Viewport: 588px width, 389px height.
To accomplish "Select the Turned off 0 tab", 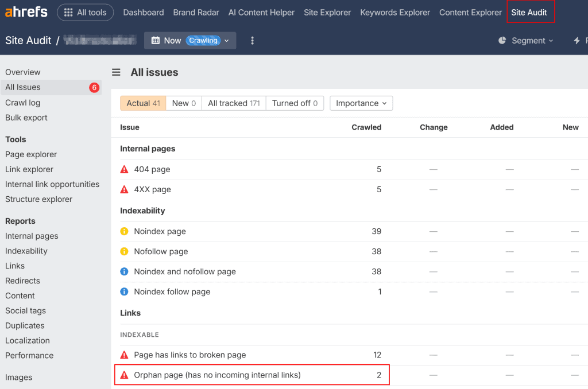I will click(x=295, y=103).
